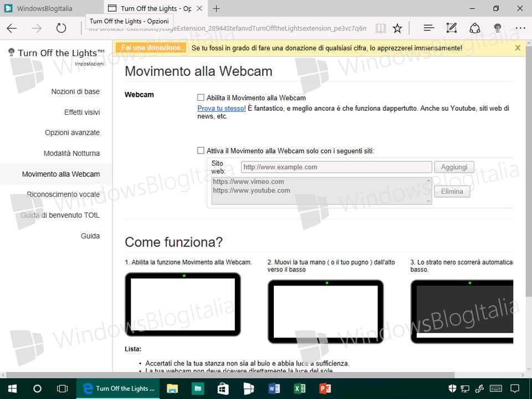Enable Abilita il Movimento alla Webcam checkbox

[201, 98]
